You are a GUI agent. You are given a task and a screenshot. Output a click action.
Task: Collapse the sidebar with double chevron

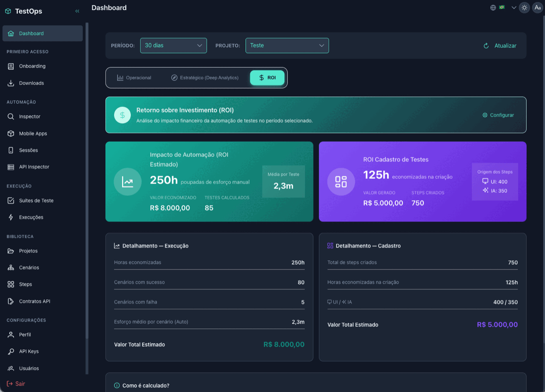pyautogui.click(x=77, y=11)
